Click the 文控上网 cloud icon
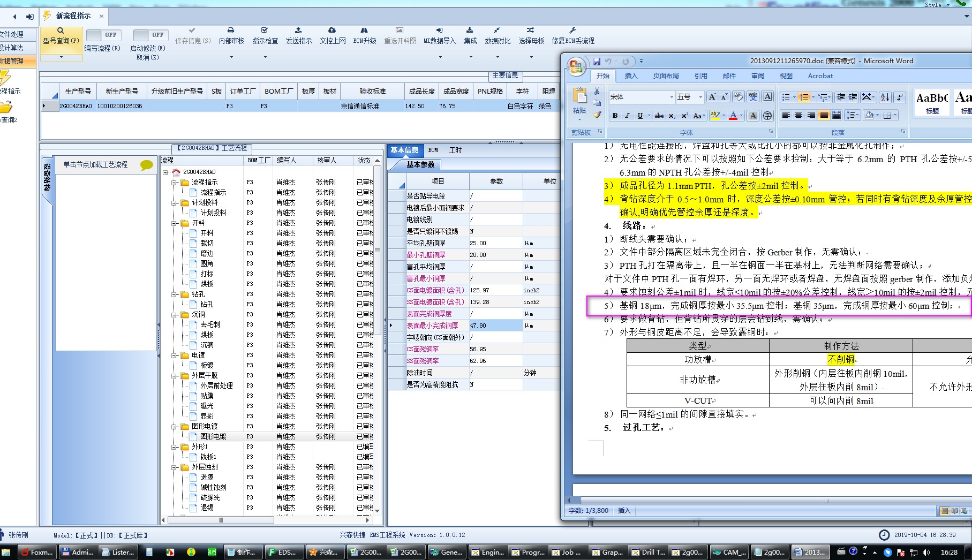Viewport: 972px width, 560px height. point(332,31)
